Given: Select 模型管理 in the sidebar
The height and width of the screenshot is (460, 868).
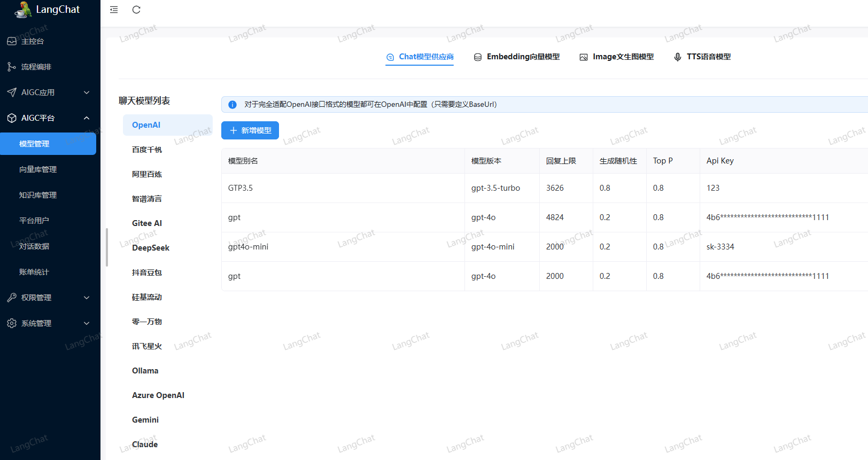Looking at the screenshot, I should 48,144.
